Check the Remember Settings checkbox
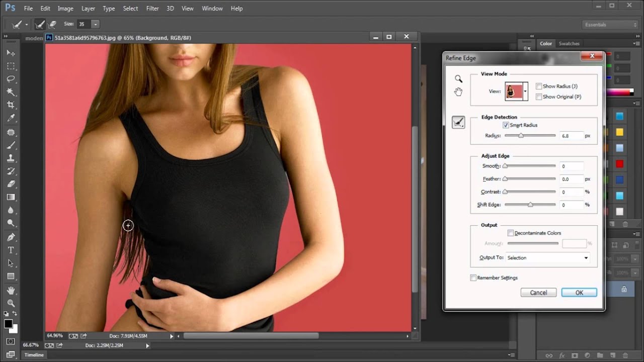 pyautogui.click(x=473, y=278)
